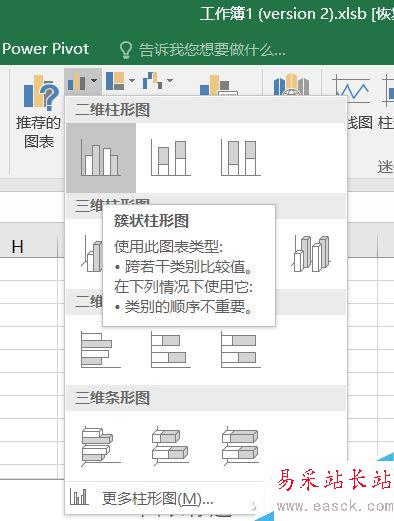
Task: Click the 3D Map globe icon
Action: [x=291, y=85]
